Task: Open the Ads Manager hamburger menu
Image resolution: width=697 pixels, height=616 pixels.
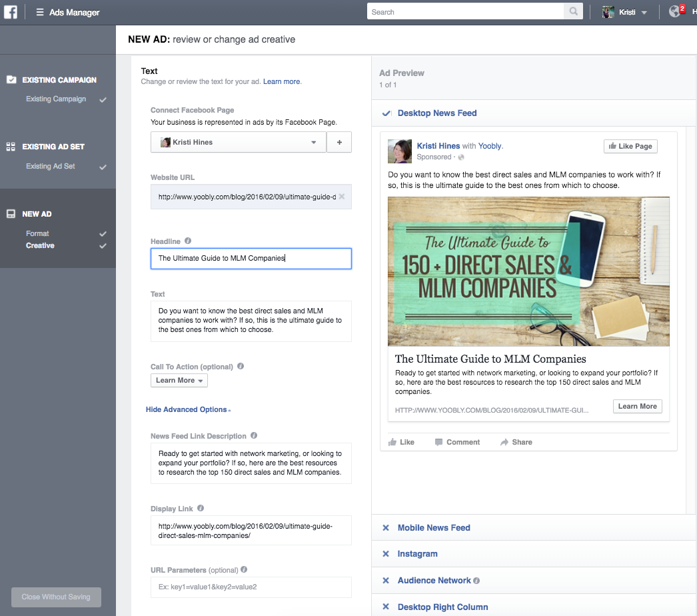Action: [39, 12]
